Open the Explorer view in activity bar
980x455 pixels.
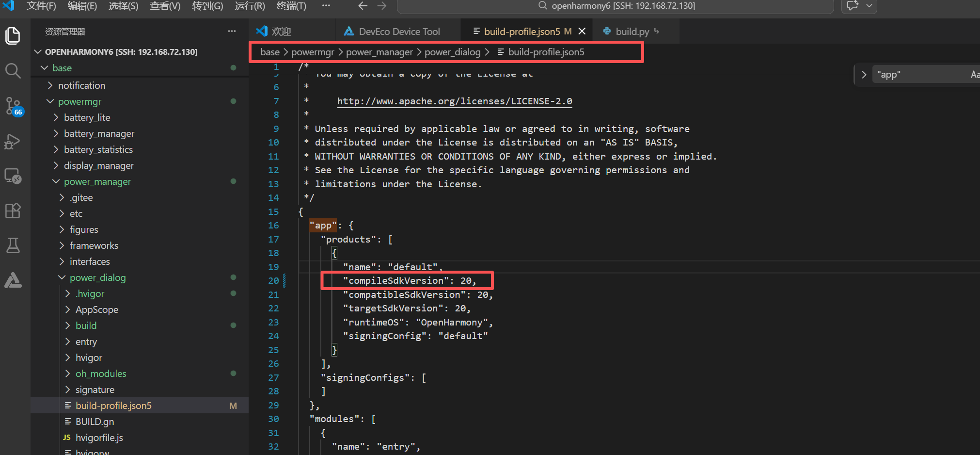(x=13, y=36)
